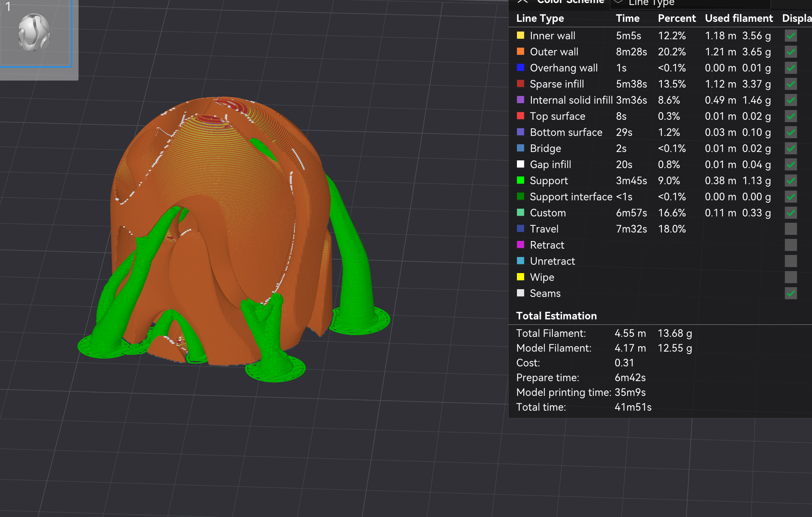Toggle Wipe display on
This screenshot has width=812, height=517.
791,277
